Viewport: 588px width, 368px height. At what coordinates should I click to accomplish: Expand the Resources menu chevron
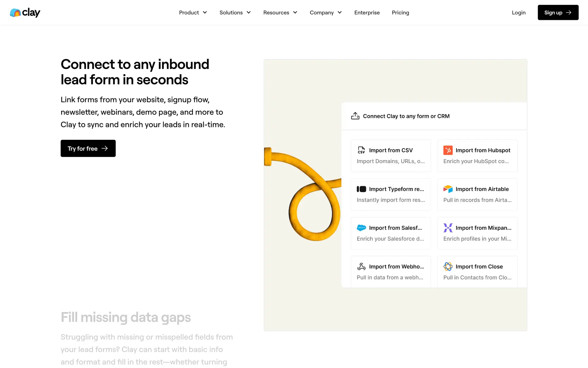295,13
